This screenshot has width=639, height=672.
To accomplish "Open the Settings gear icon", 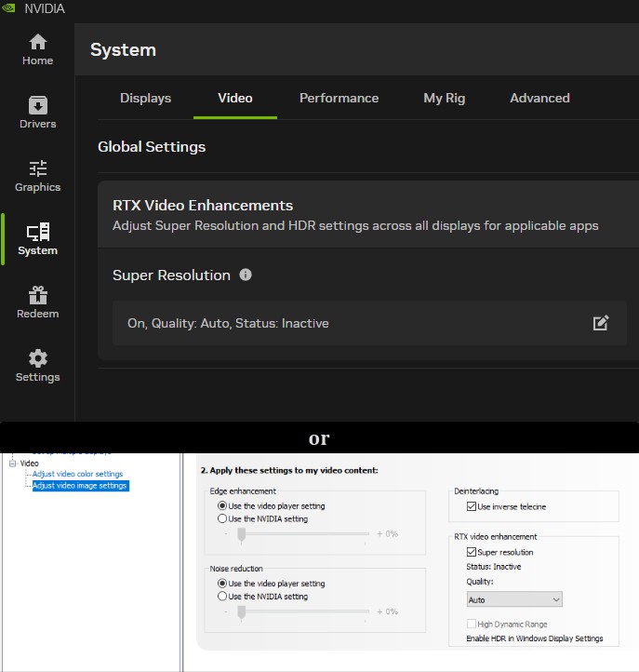I will coord(38,358).
